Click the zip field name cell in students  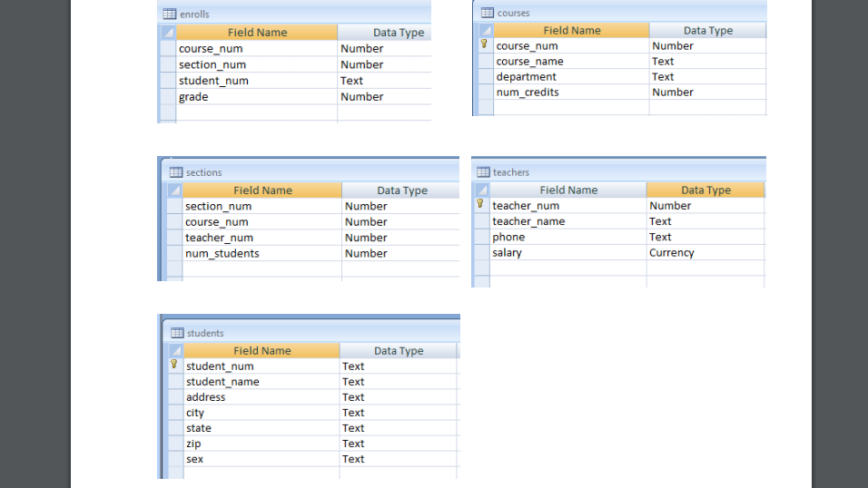pyautogui.click(x=261, y=444)
